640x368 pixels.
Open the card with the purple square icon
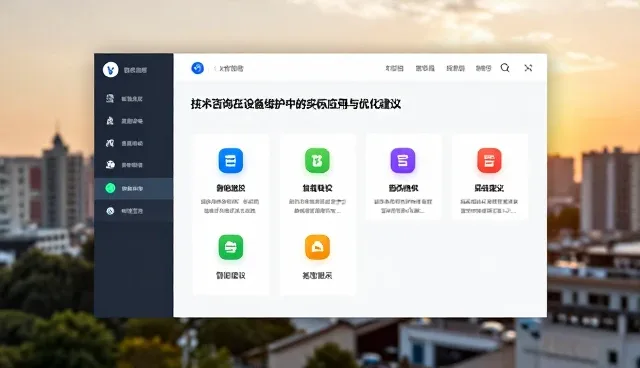pyautogui.click(x=403, y=177)
